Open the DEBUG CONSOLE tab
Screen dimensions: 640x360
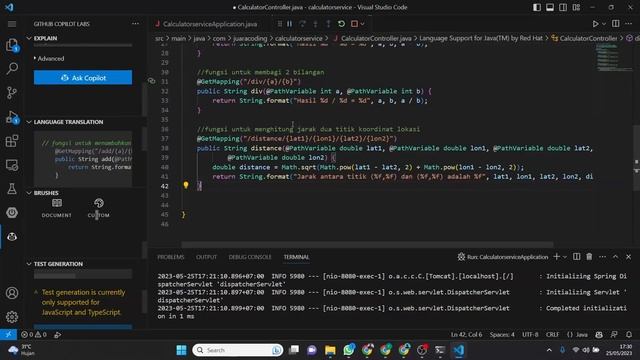click(250, 257)
